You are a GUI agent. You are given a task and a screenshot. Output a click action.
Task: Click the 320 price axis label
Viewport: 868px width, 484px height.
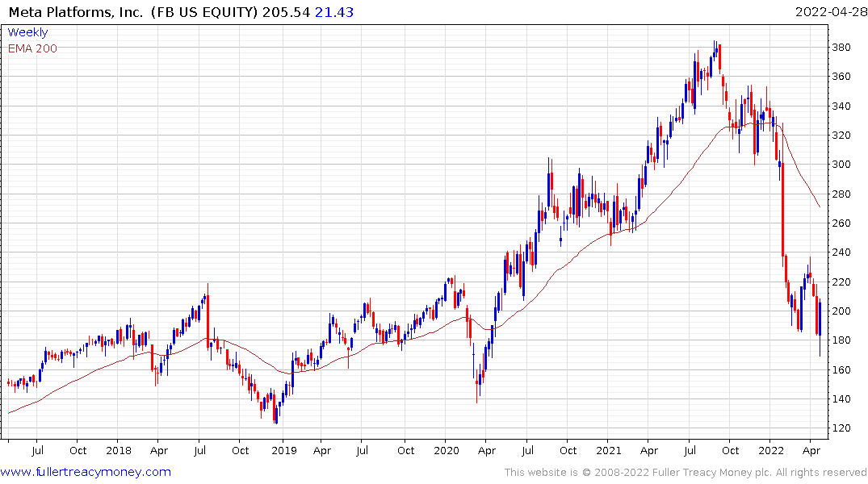[x=841, y=135]
